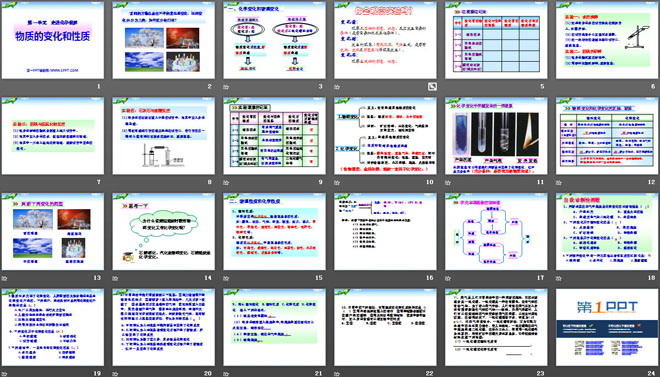This screenshot has height=377, width=660.
Task: Select slide 7 with green text box
Action: [53, 136]
